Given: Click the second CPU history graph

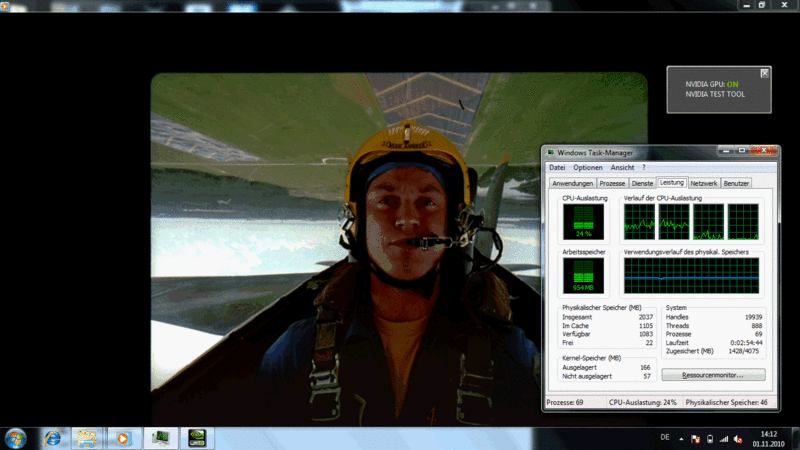Looking at the screenshot, I should coord(674,222).
